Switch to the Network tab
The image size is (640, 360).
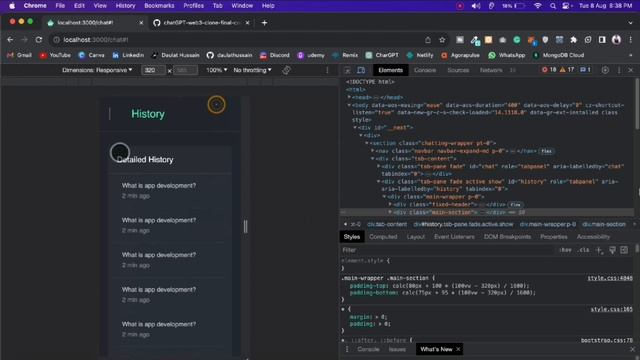pyautogui.click(x=491, y=70)
